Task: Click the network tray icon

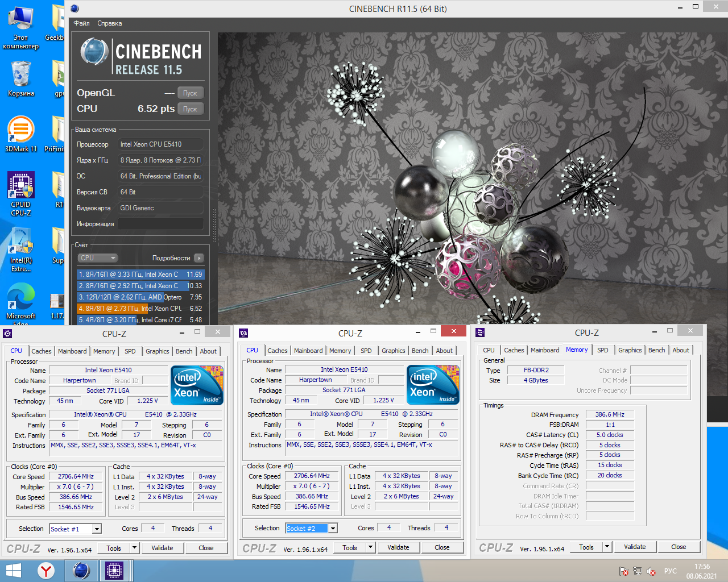Action: point(637,571)
